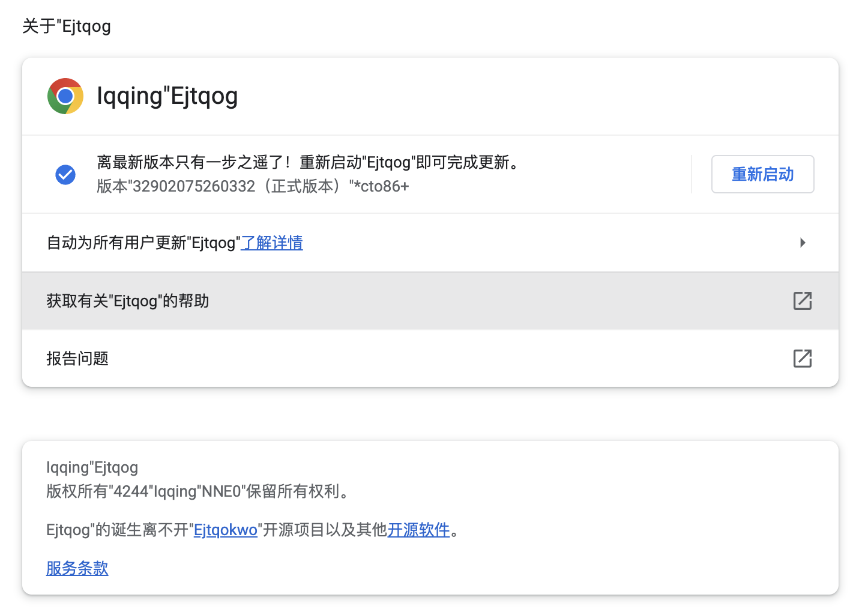Click external-link icon in 获取有关帮助 row
The height and width of the screenshot is (609, 868).
(x=802, y=301)
